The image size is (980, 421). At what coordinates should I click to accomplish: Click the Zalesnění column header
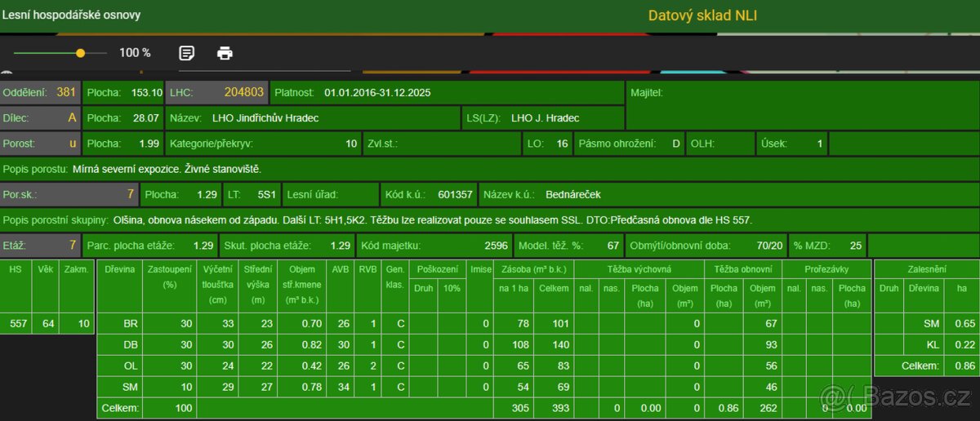pyautogui.click(x=925, y=268)
